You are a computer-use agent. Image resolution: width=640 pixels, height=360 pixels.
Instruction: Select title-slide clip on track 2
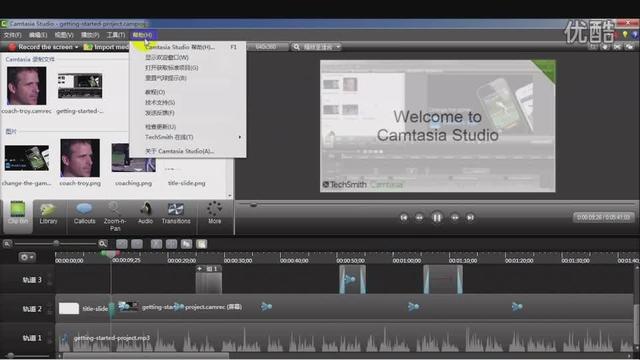[84, 309]
